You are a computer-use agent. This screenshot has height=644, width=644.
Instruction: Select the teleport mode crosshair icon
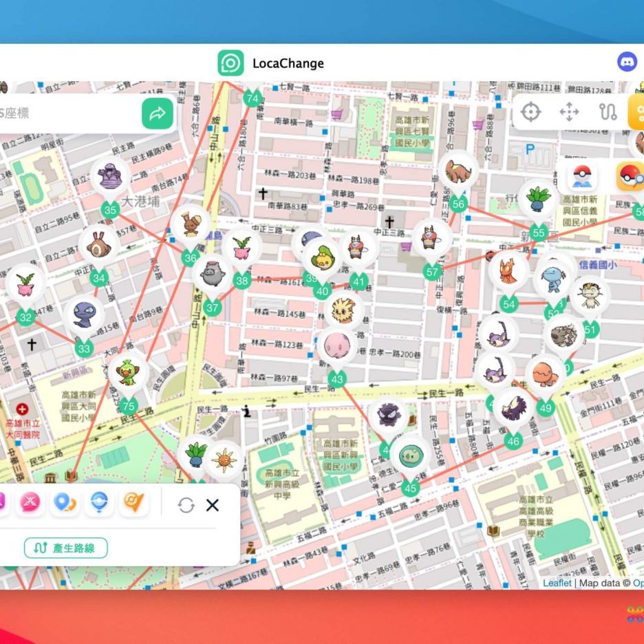530,112
